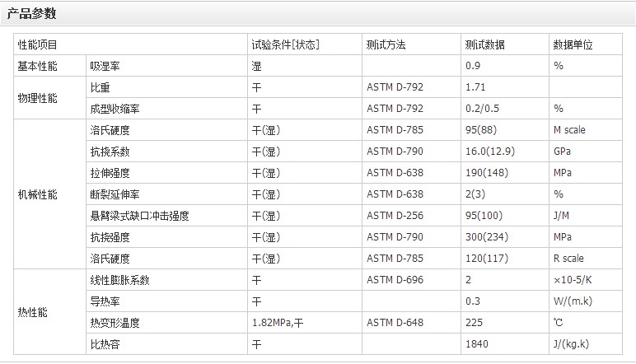Click the ASTM D-648 test method cell
This screenshot has height=364, width=636.
[x=395, y=323]
